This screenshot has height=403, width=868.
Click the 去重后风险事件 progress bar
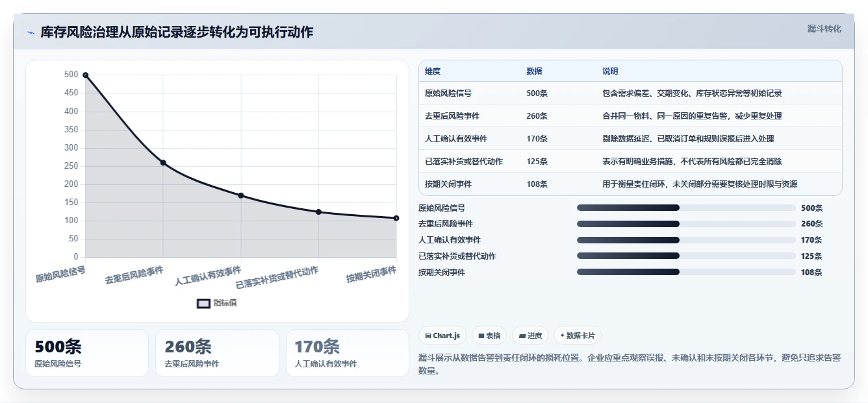[x=686, y=224]
